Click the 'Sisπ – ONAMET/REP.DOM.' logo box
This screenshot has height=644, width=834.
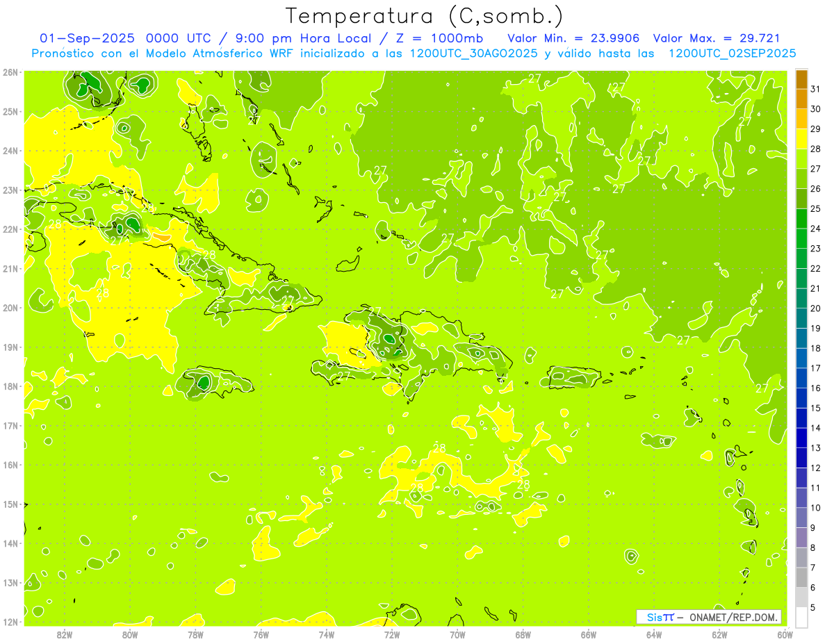709,617
